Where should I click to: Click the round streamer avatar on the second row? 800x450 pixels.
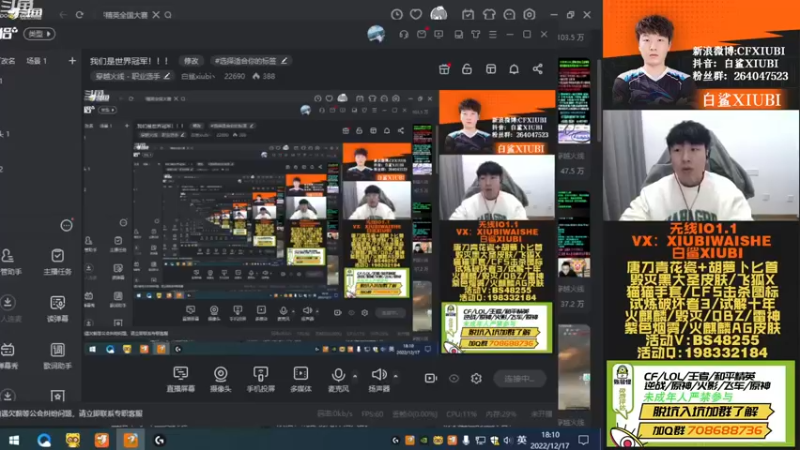[x=376, y=34]
